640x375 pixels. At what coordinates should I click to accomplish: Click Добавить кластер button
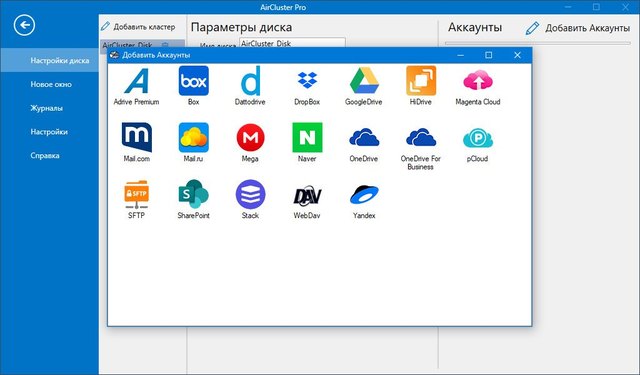138,27
